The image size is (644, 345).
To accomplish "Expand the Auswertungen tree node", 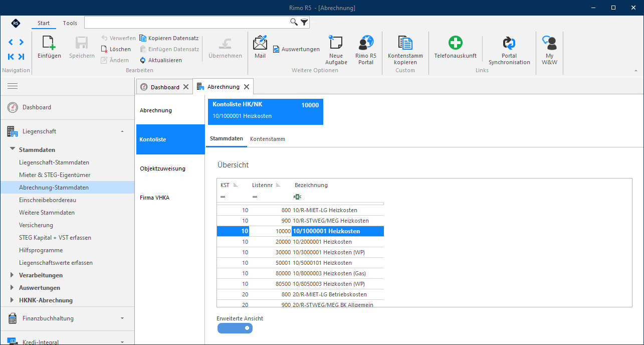I will 13,287.
